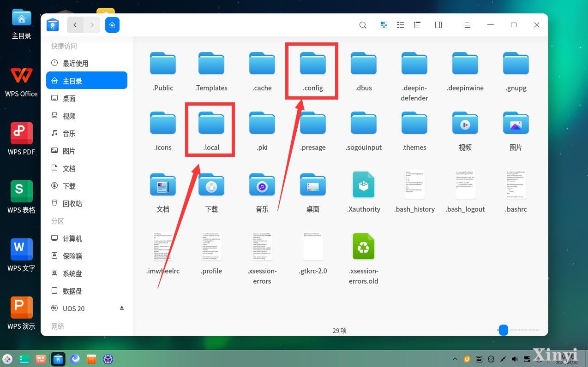Click the volume icon in system tray
The image size is (588, 367).
[515, 359]
